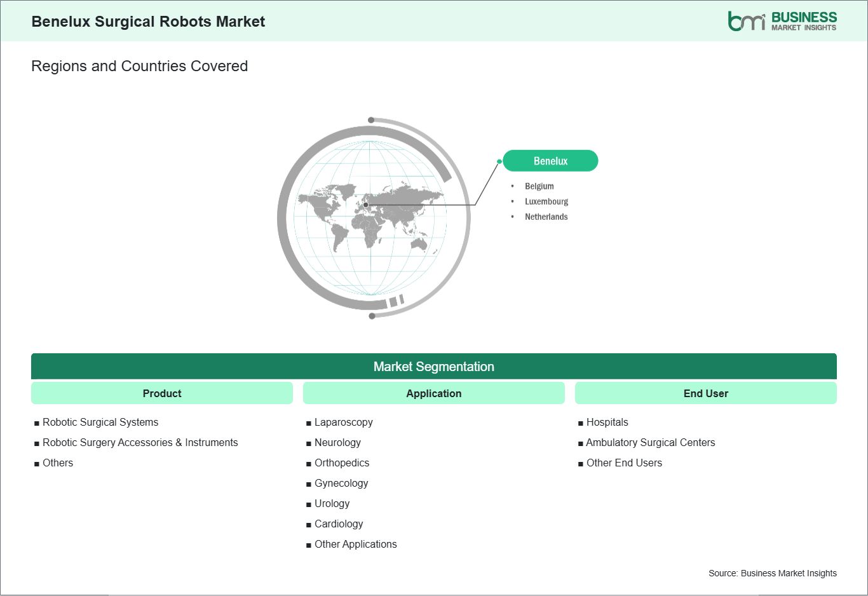Click the Other End Users item

click(624, 463)
